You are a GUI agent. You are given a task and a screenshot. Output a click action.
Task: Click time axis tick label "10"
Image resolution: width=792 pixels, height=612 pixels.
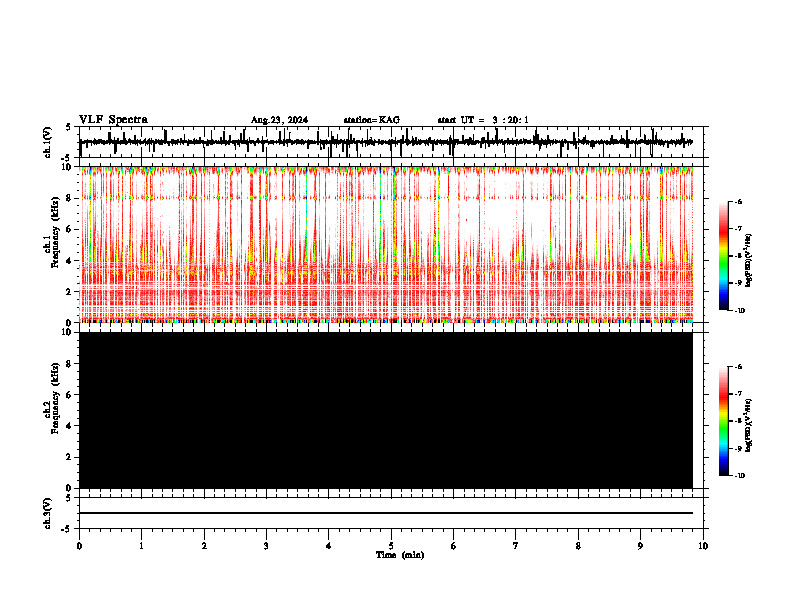[x=703, y=546]
